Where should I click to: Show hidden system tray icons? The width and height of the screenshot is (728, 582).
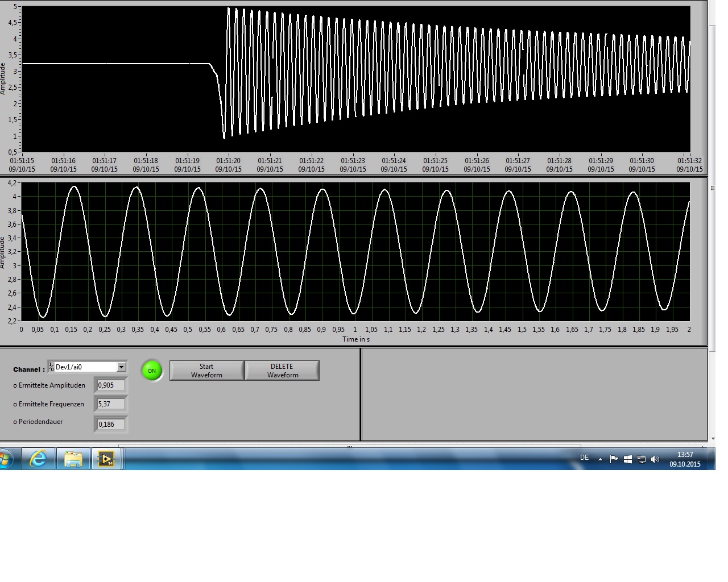(600, 459)
